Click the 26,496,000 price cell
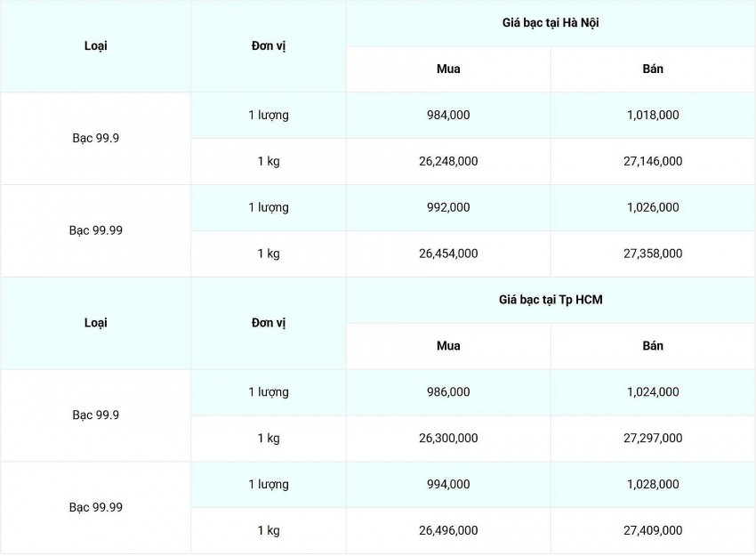The width and height of the screenshot is (756, 556). coord(448,531)
